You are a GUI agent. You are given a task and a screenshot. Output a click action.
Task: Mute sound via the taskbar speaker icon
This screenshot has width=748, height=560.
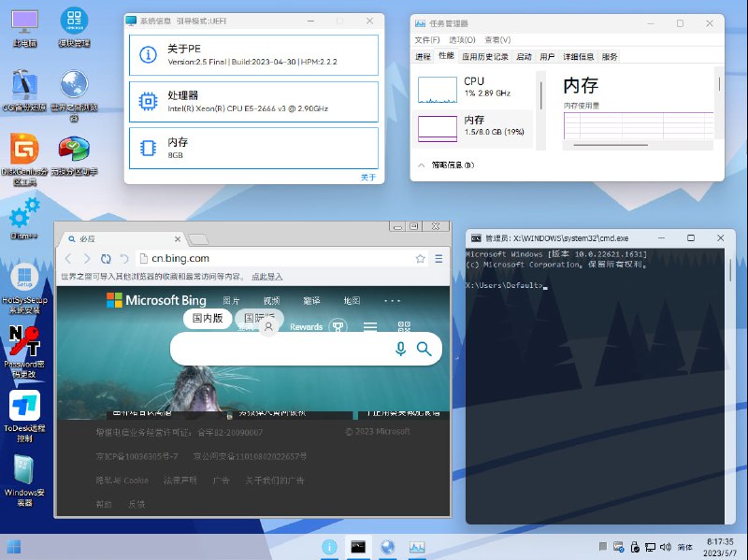[x=666, y=546]
